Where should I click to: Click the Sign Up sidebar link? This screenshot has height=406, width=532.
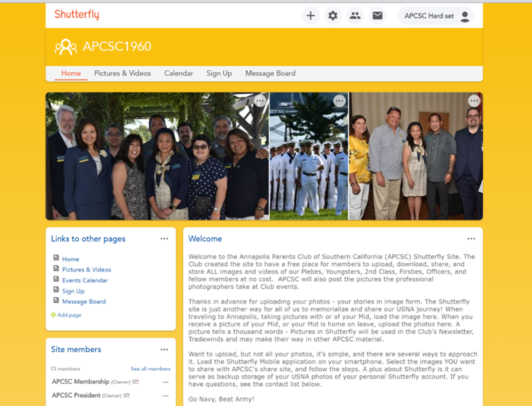(x=74, y=291)
